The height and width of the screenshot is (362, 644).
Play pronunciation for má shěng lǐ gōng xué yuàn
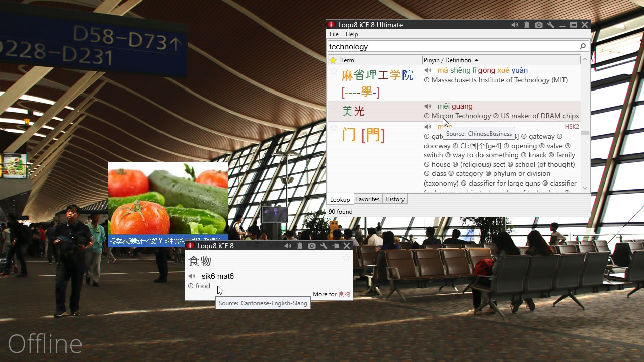pos(427,71)
